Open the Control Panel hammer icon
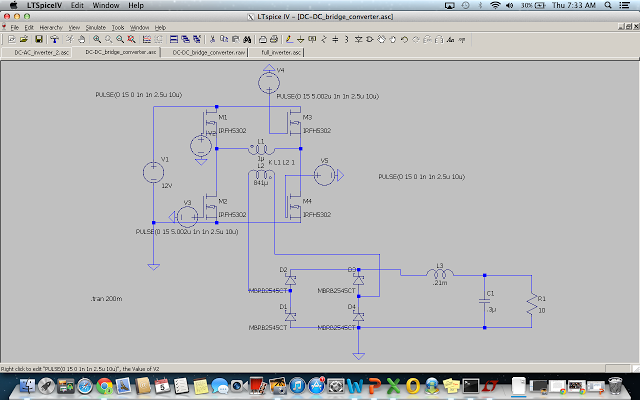This screenshot has width=640, height=400. coord(54,39)
